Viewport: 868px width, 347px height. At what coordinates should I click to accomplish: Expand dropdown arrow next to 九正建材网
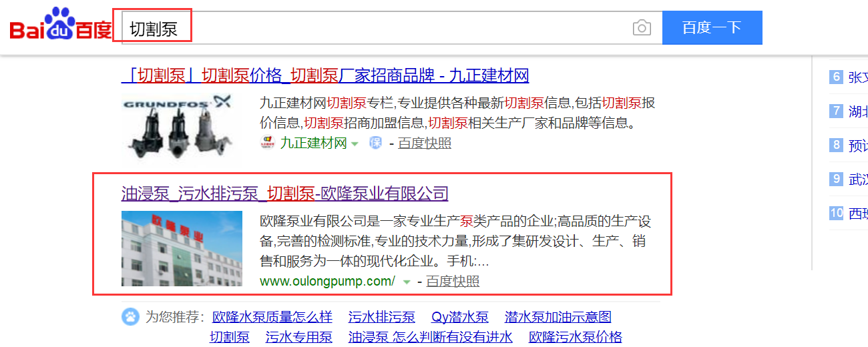click(355, 143)
